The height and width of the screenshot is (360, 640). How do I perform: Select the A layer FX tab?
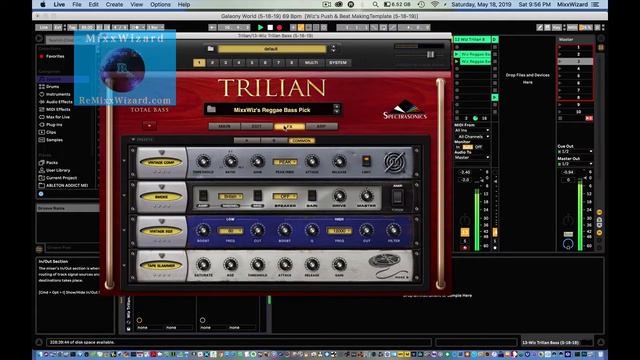coord(247,140)
